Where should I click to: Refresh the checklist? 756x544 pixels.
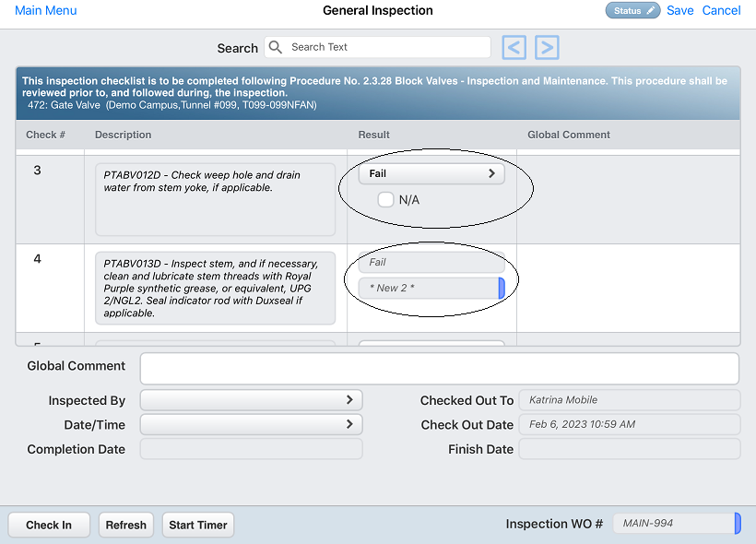point(125,525)
